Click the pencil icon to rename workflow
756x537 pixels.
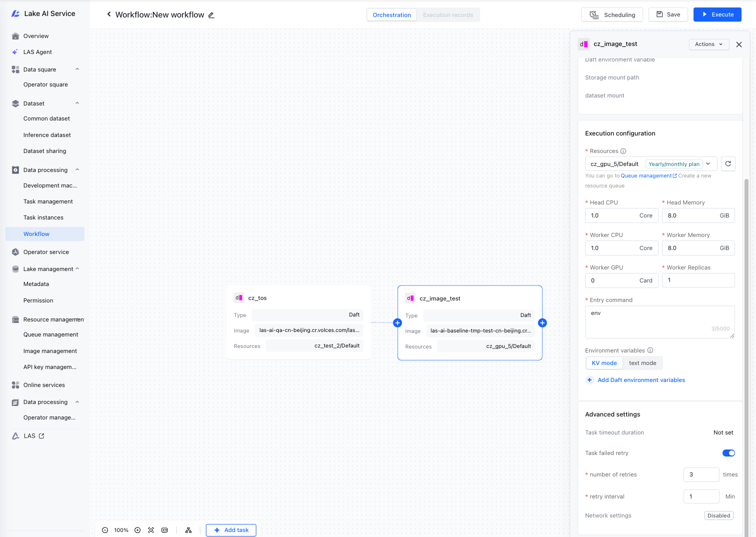[211, 15]
